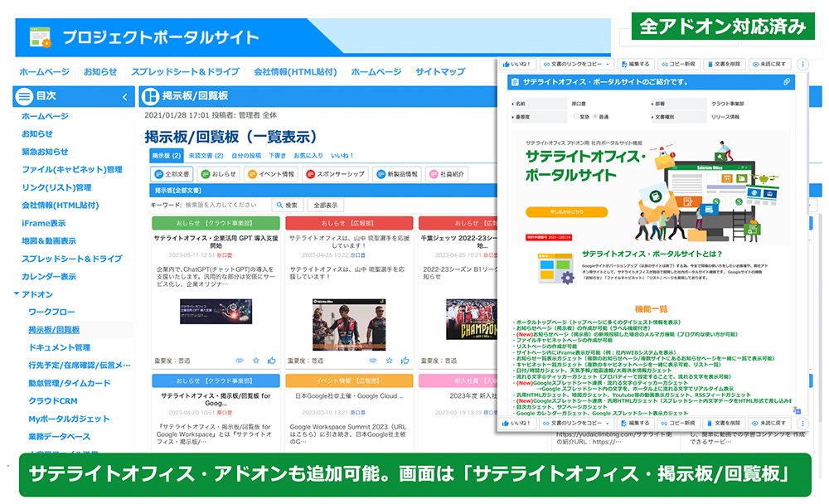Thumbs-up the 山中 琉聖選手 card
Screen dimensions: 829x504
(x=405, y=361)
